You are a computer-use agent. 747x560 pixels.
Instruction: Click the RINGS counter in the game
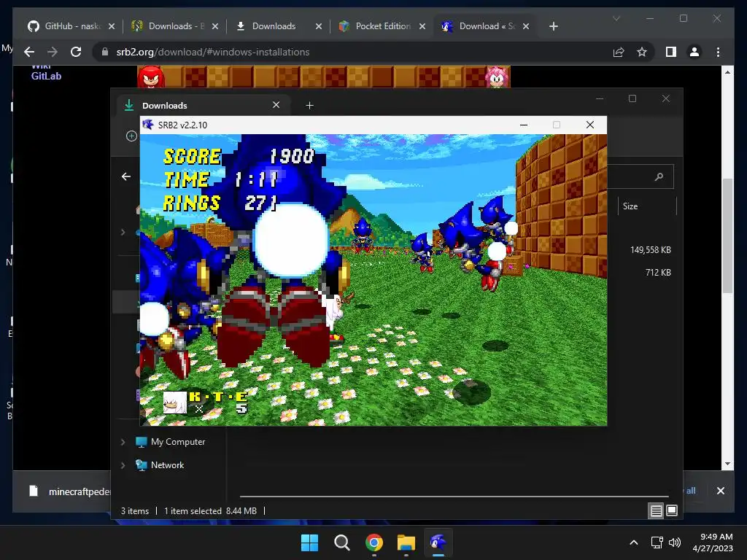[220, 203]
